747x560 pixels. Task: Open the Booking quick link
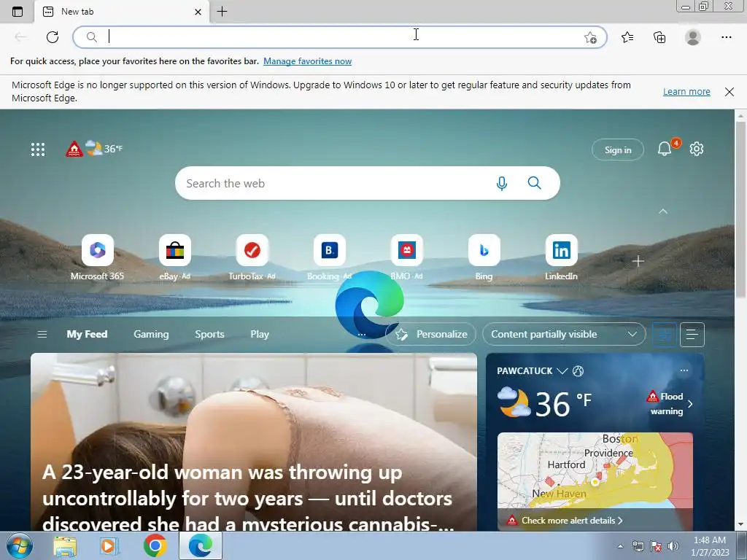coord(329,257)
